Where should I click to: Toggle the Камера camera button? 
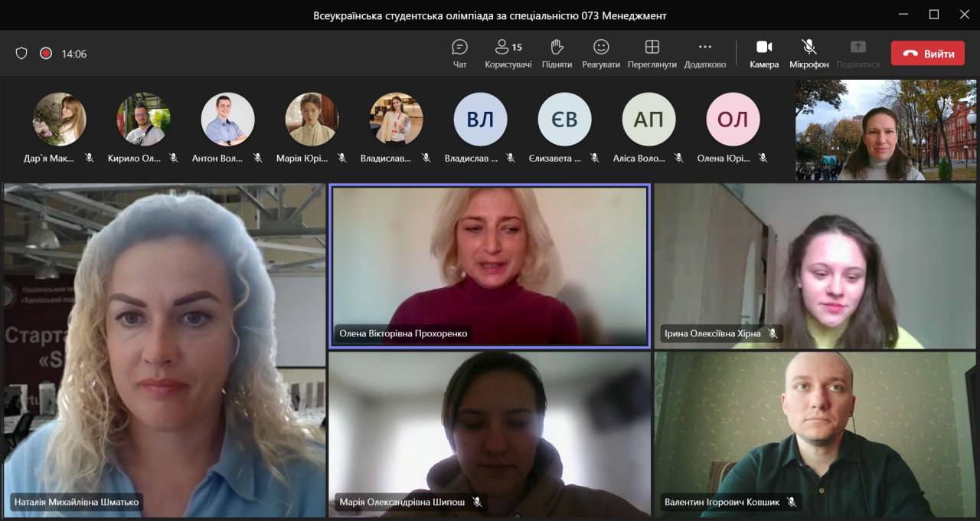pos(763,53)
